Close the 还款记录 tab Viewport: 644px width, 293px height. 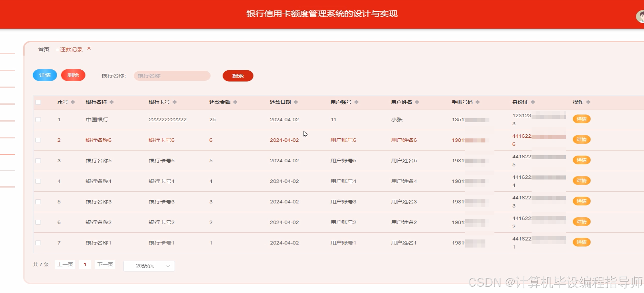89,48
